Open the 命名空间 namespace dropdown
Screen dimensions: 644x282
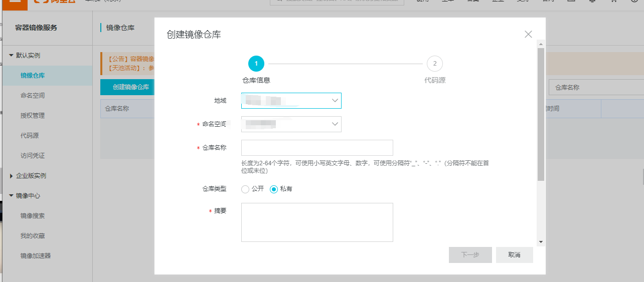click(x=291, y=124)
